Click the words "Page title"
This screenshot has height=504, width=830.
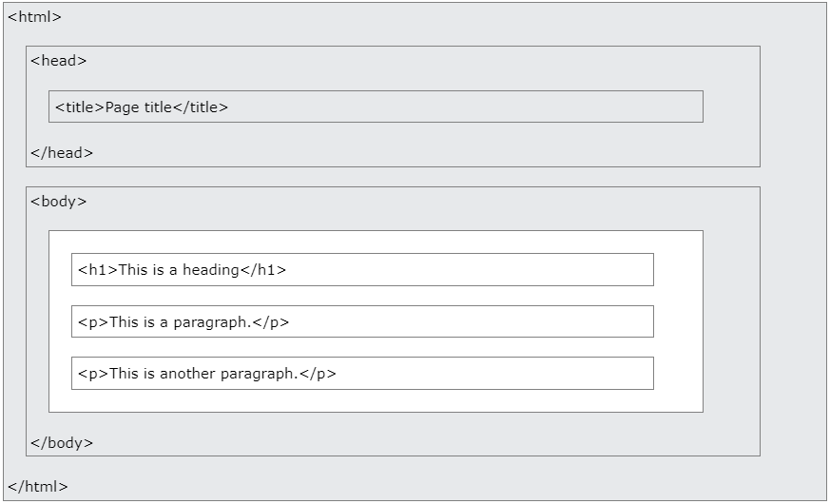(x=139, y=107)
